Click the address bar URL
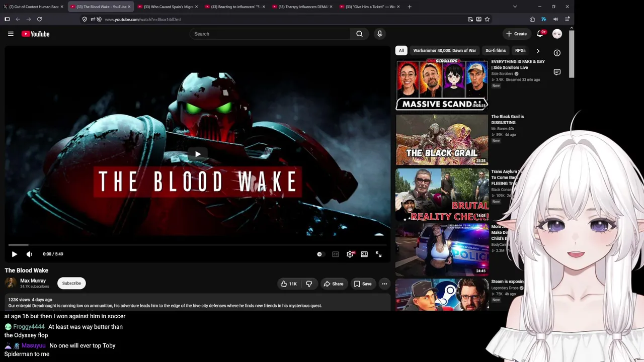Viewport: 644px width, 362px height. (x=143, y=19)
